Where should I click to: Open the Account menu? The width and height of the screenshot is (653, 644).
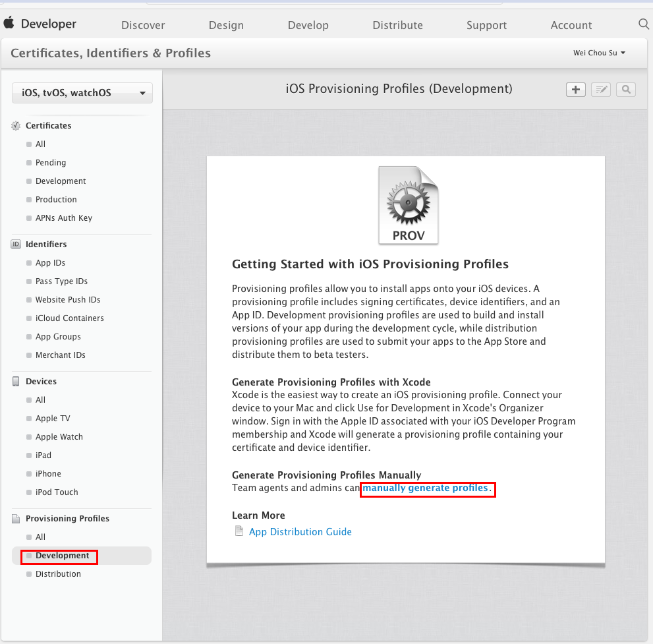(x=571, y=26)
